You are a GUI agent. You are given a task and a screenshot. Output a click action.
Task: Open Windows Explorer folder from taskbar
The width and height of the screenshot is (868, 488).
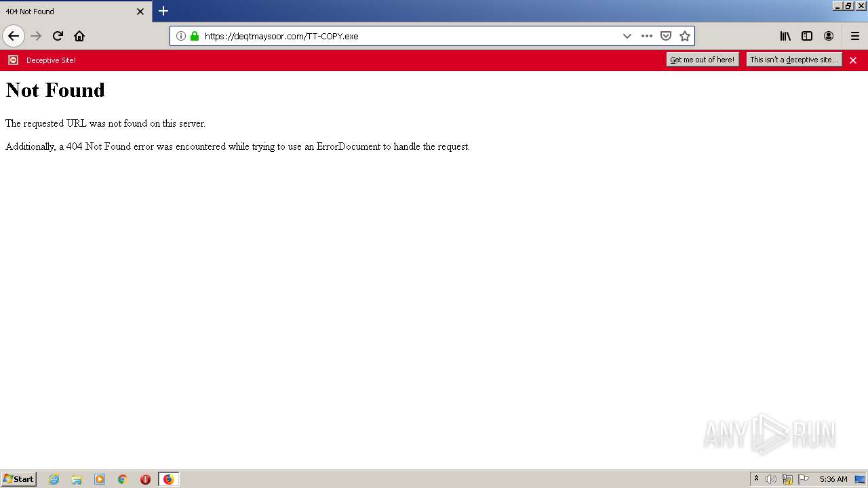pos(77,479)
